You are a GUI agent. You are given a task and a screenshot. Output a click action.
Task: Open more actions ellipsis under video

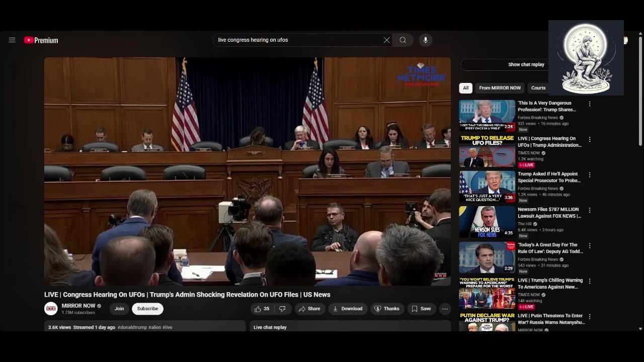[445, 309]
